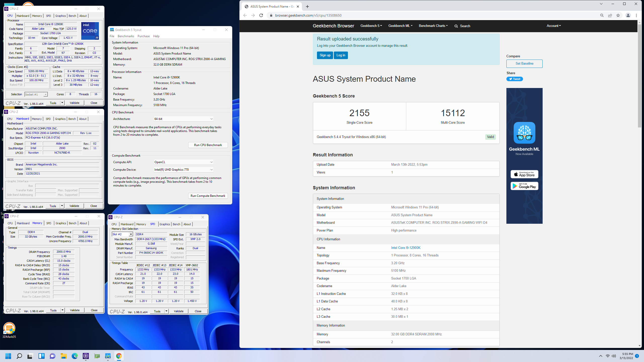Open Task View from taskbar
The image size is (644, 362).
click(x=30, y=356)
